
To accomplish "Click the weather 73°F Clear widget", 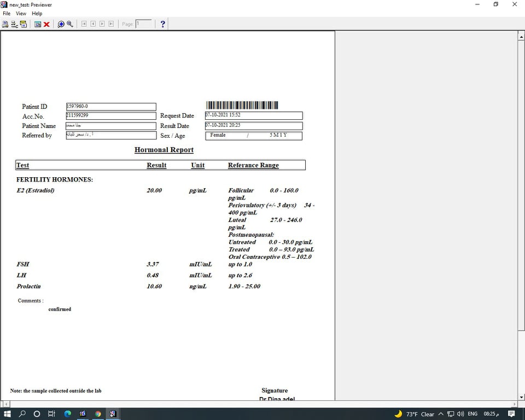I will (415, 414).
